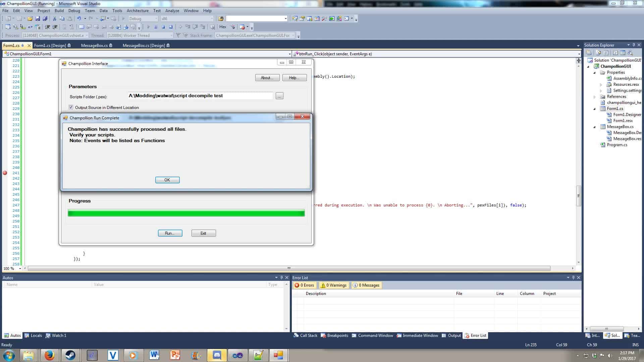Open the Architecture menu
Screen dimensions: 644x362
138,11
